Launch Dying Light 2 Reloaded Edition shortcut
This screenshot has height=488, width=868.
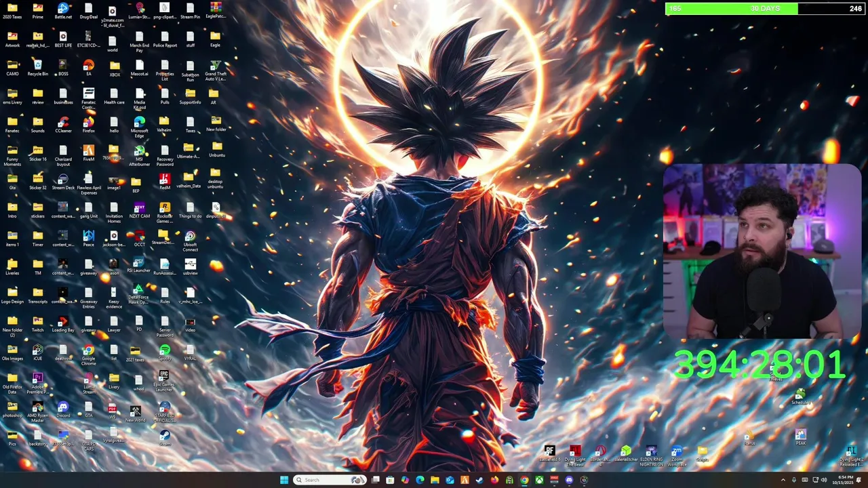point(850,456)
